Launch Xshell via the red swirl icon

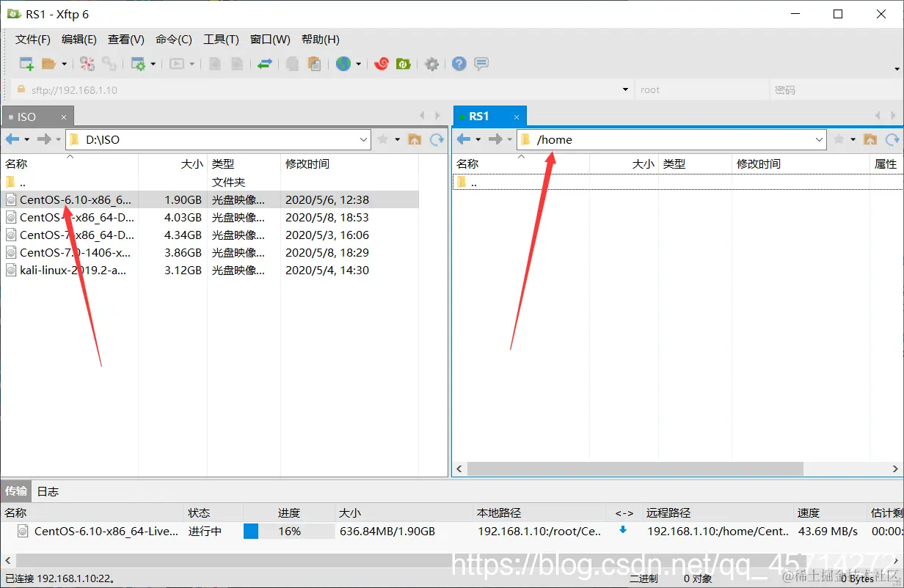[x=381, y=64]
